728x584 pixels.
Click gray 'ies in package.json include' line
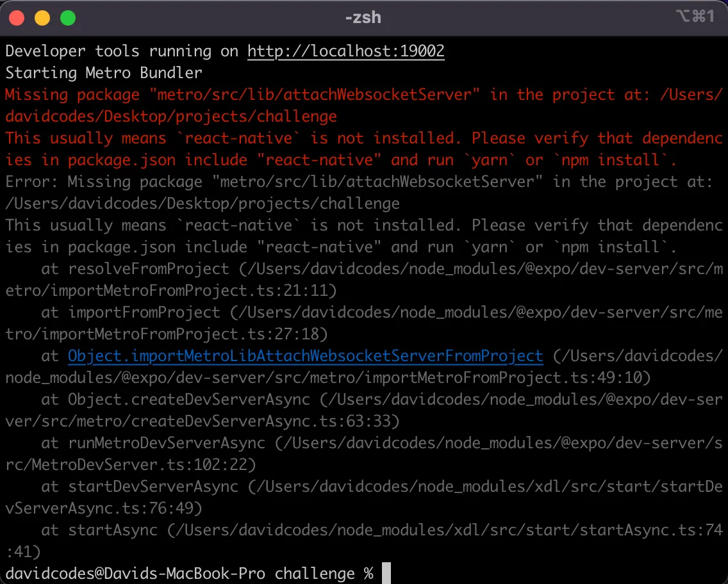point(341,247)
